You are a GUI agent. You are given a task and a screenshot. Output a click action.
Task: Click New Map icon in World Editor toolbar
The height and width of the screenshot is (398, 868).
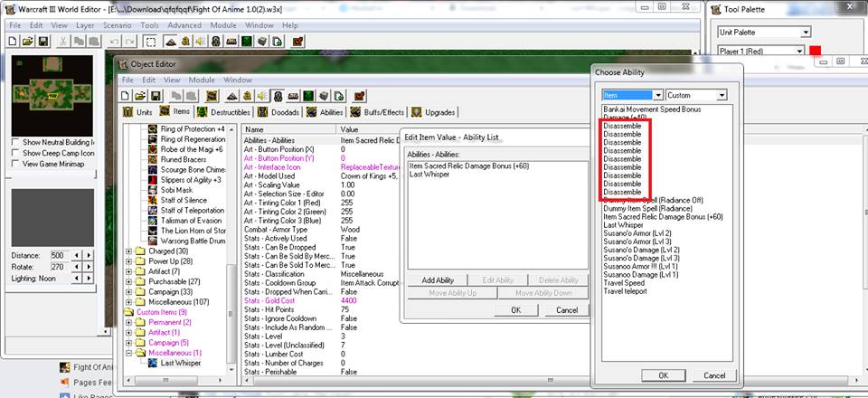pyautogui.click(x=12, y=41)
